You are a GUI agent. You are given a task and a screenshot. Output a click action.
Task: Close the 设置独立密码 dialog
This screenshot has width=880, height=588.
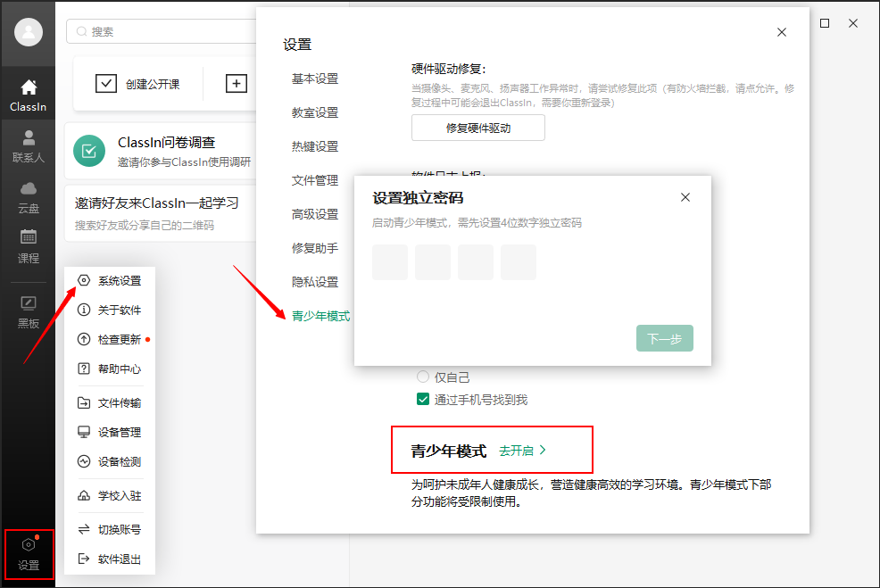pos(685,197)
